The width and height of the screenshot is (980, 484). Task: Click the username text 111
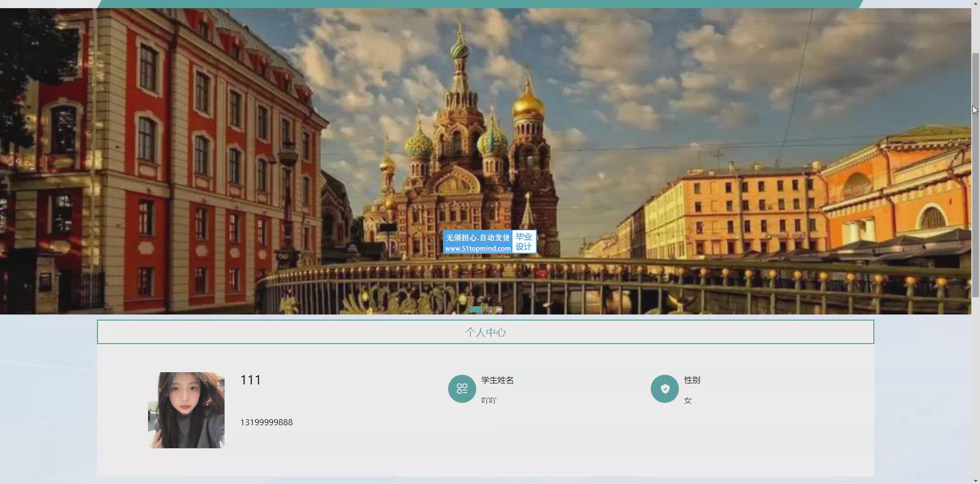click(251, 380)
